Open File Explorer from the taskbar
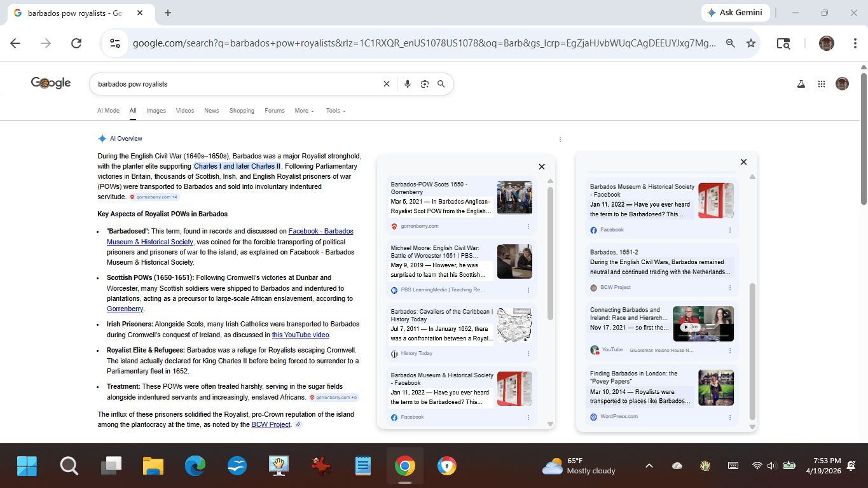Image resolution: width=868 pixels, height=488 pixels. [153, 466]
